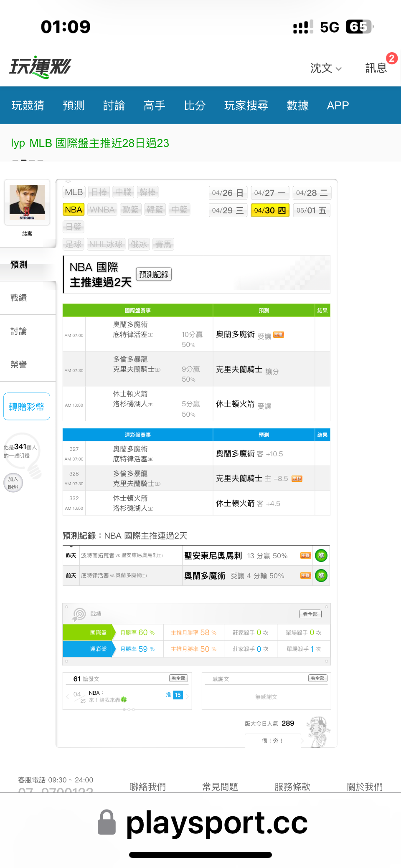Click the 紘寓 profile avatar photo
Screen dimensions: 401x868
pos(27,203)
